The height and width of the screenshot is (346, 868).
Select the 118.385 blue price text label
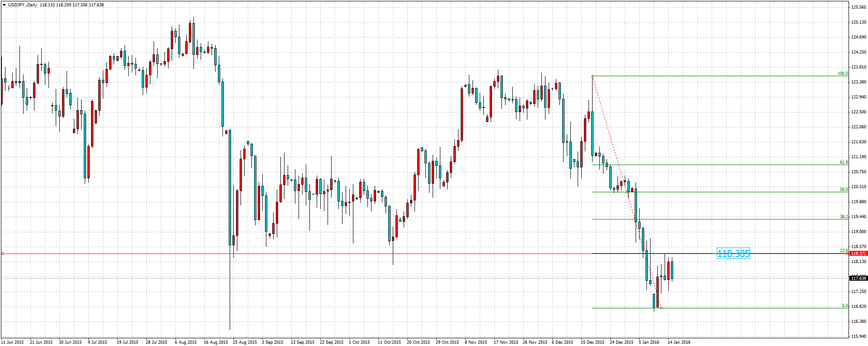(733, 253)
